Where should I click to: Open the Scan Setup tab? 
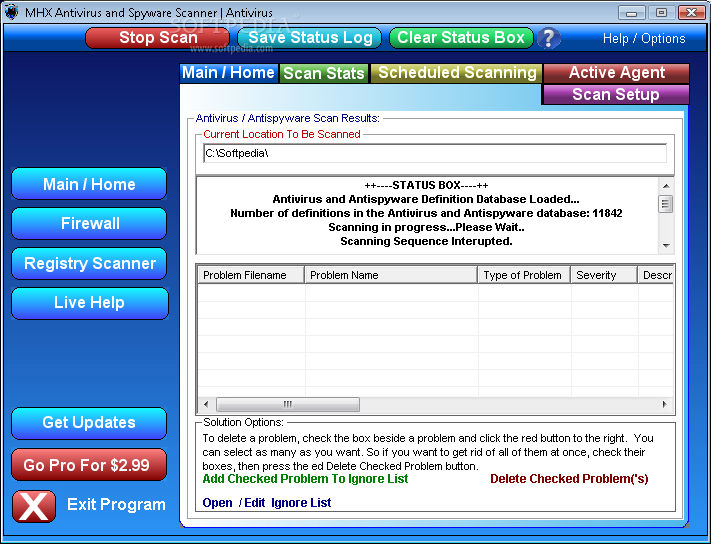(615, 94)
